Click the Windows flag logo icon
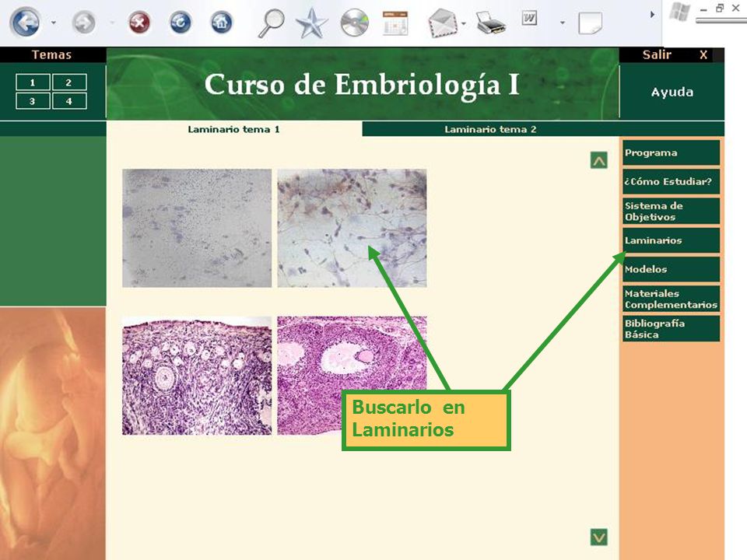Screen dimensions: 747x560 [680, 12]
